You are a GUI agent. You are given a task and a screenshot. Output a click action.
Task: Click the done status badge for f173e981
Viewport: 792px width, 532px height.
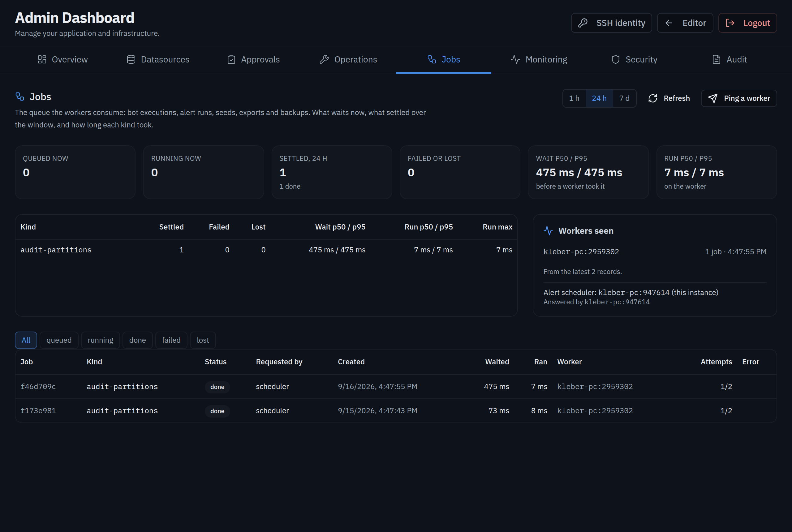(217, 411)
